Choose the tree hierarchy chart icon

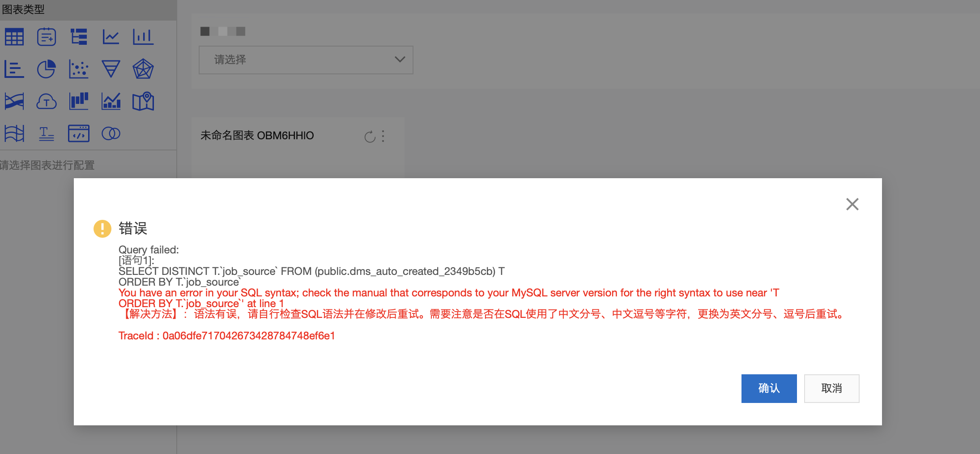tap(79, 37)
